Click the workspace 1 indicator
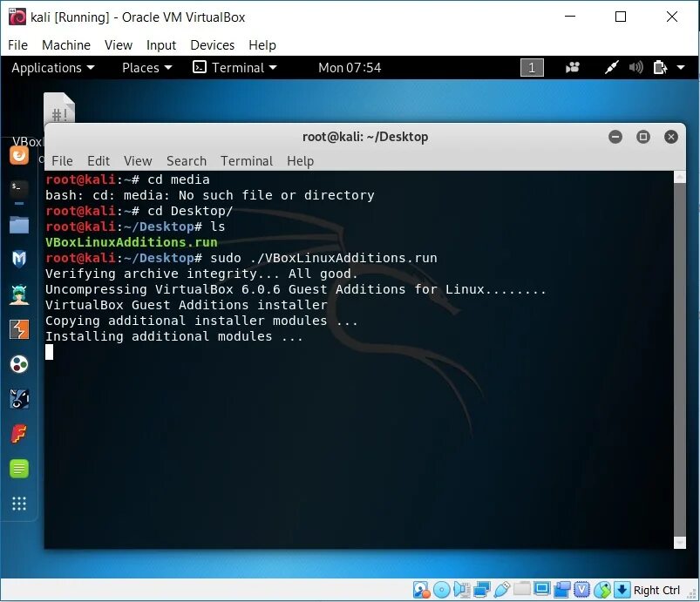The width and height of the screenshot is (700, 602). (532, 68)
